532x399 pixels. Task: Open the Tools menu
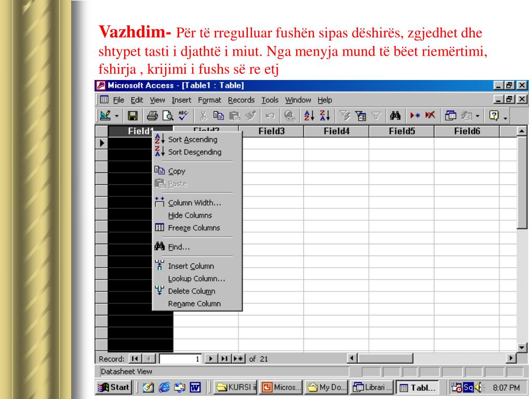270,100
